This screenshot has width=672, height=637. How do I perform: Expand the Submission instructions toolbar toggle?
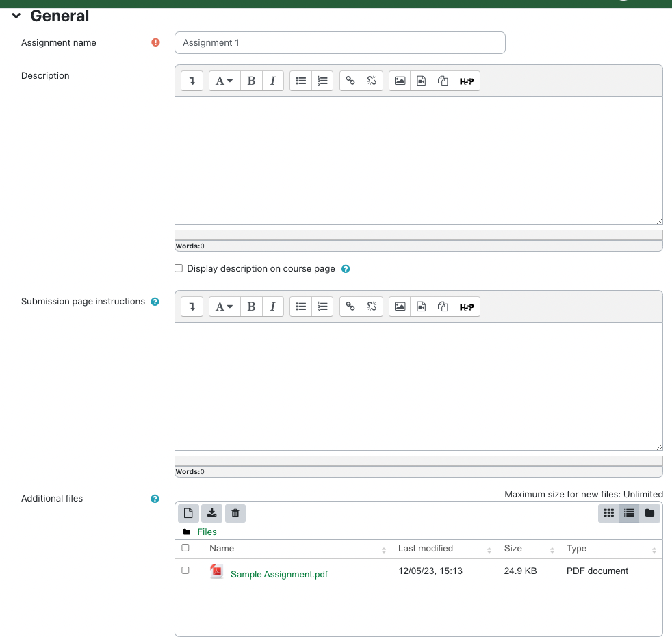click(x=192, y=307)
